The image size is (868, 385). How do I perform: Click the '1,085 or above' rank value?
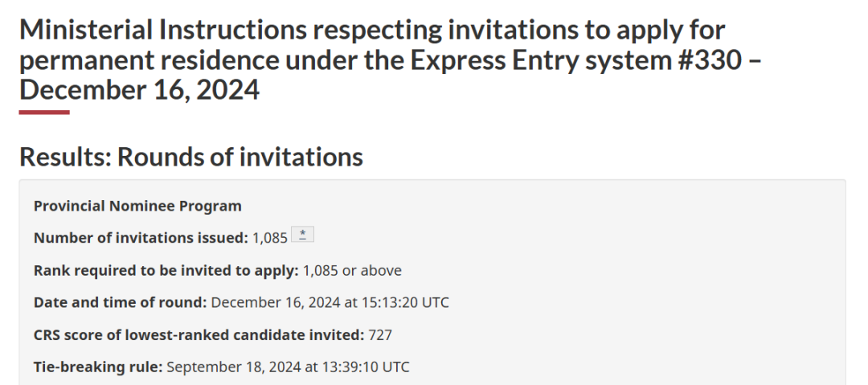(352, 270)
